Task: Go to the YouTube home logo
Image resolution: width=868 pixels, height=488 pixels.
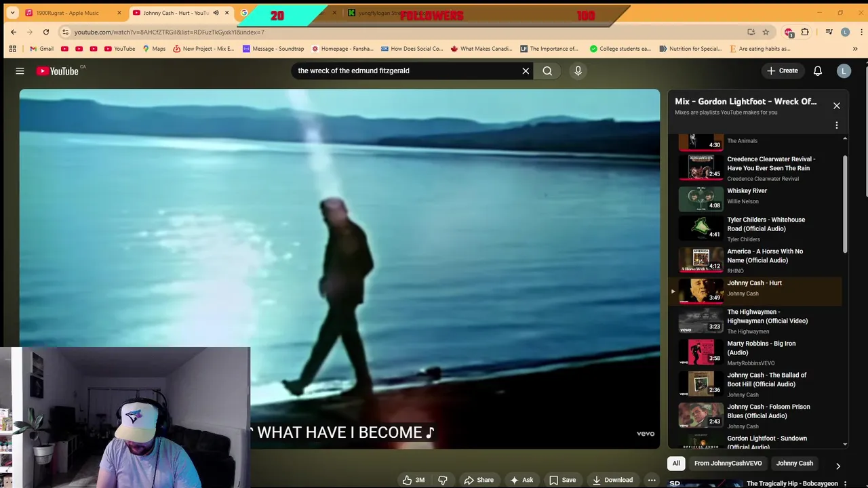Action: (x=58, y=71)
